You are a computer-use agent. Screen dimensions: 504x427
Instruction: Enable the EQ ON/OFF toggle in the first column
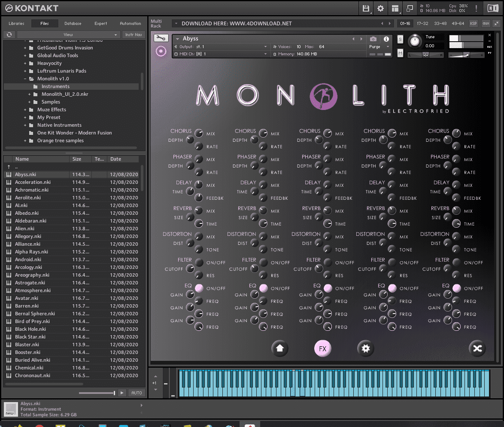(x=198, y=288)
